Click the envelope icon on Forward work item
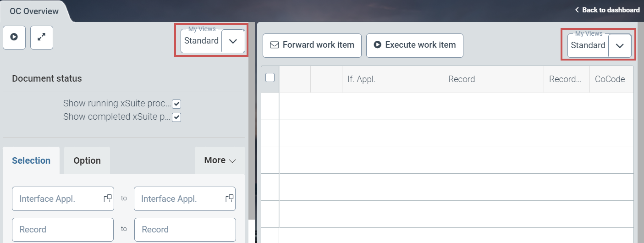644x243 pixels. point(275,45)
